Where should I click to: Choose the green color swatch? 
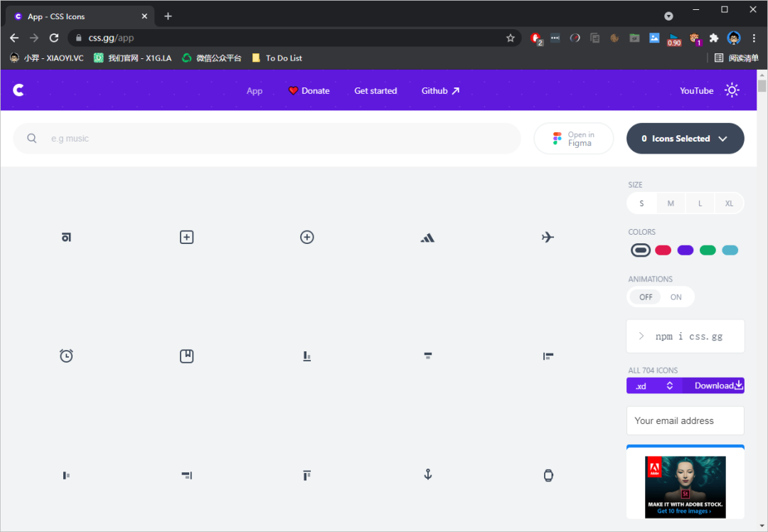click(x=708, y=250)
